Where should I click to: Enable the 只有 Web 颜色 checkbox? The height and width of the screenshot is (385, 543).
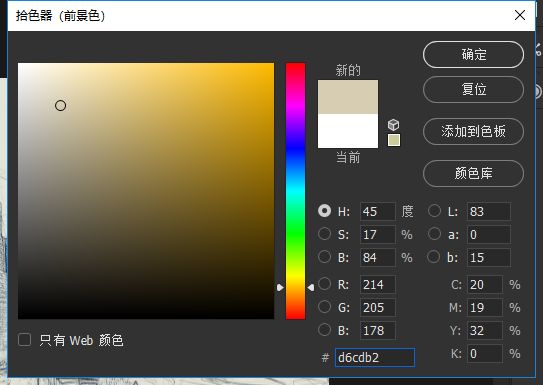25,340
